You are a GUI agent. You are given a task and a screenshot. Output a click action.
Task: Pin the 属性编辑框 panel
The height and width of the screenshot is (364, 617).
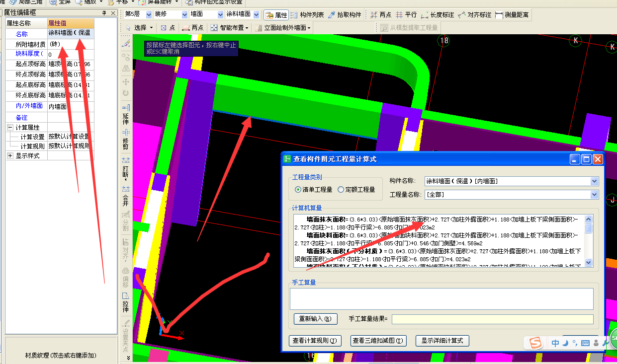tap(104, 12)
